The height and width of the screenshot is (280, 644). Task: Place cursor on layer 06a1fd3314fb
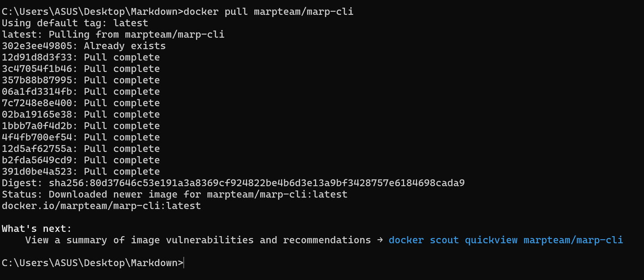[x=39, y=92]
